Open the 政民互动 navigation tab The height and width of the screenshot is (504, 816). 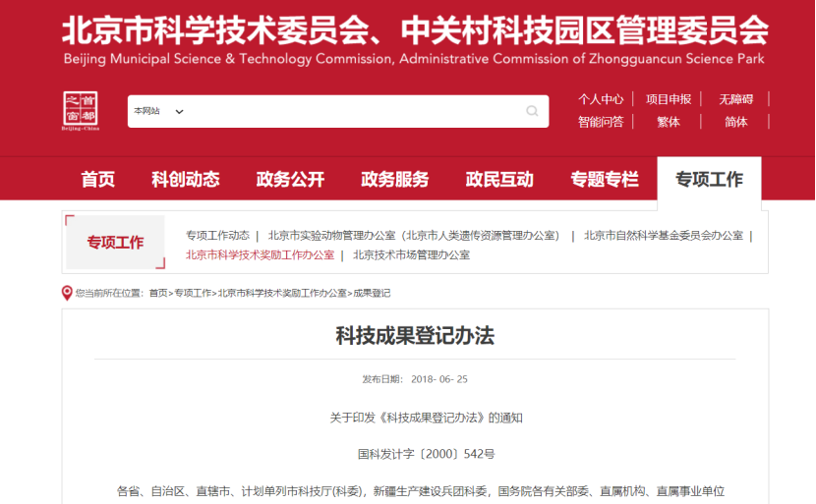pos(499,179)
